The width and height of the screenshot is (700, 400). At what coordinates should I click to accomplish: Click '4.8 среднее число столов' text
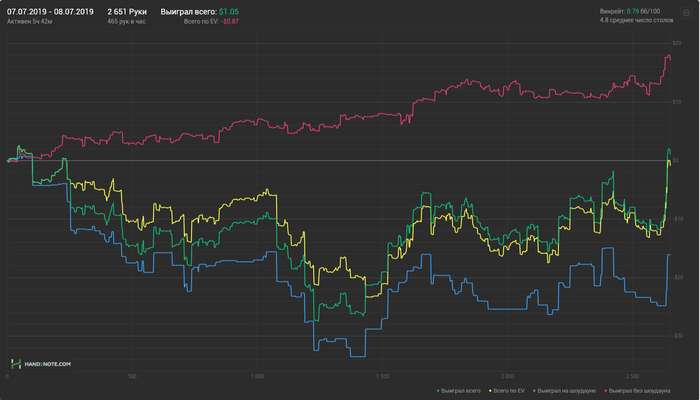pos(636,21)
